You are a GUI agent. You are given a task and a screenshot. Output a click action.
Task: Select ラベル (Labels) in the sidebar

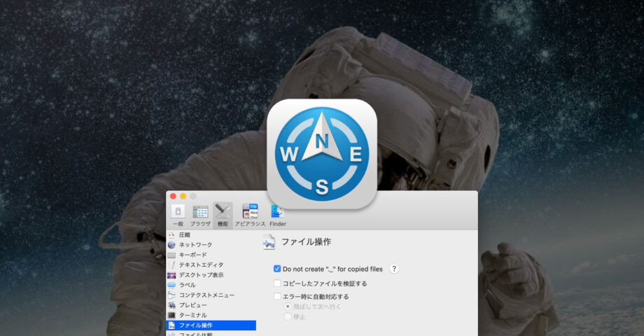point(187,285)
